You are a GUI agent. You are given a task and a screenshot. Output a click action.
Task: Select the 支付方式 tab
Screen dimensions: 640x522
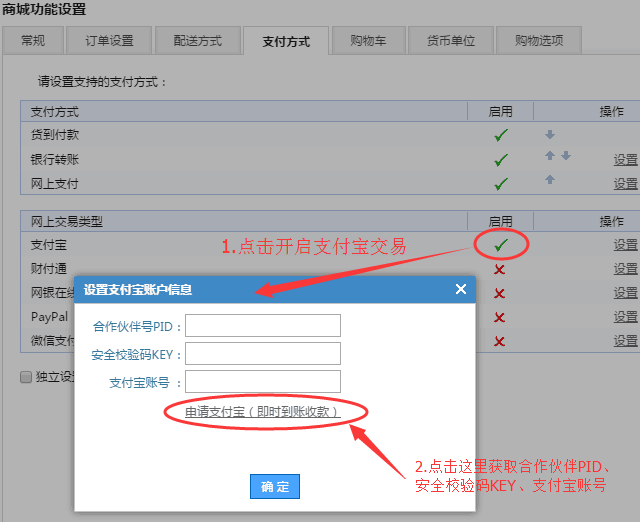click(286, 41)
